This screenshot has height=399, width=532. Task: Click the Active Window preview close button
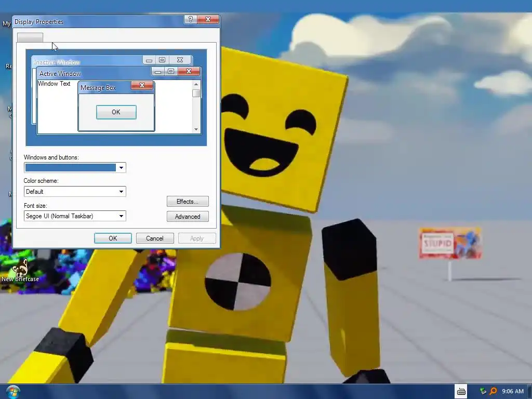[x=189, y=71]
